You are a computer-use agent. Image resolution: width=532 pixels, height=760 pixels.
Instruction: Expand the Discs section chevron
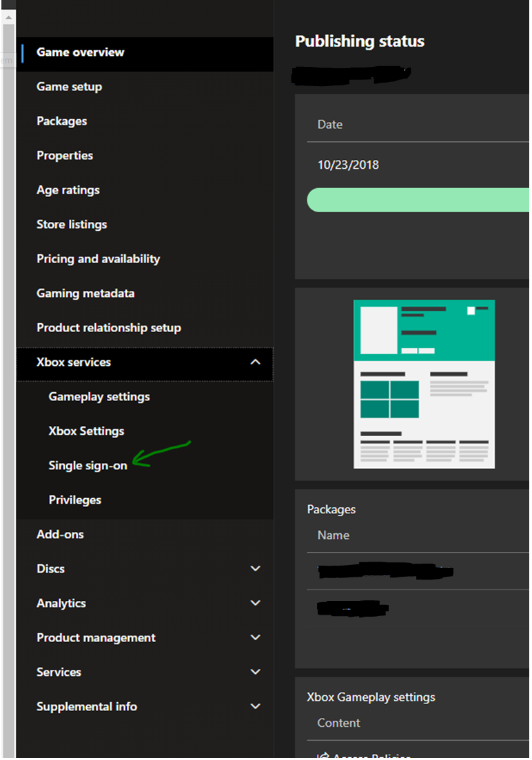point(255,569)
